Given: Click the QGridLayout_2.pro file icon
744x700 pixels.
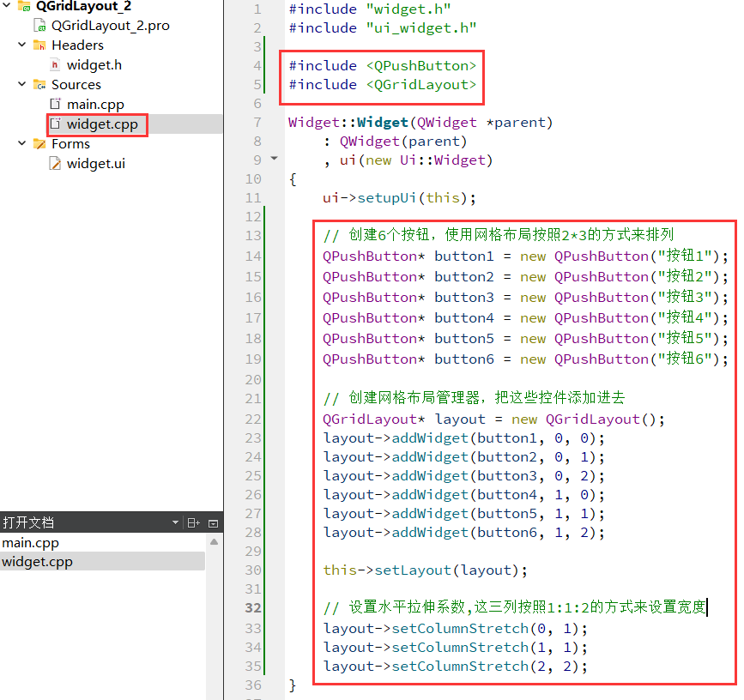Looking at the screenshot, I should point(39,25).
